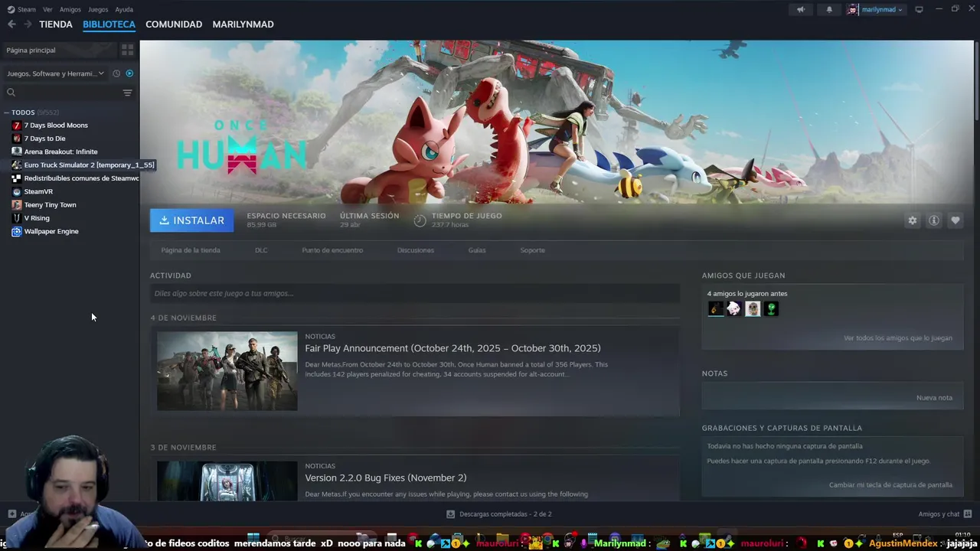The image size is (980, 551).
Task: Click second friend avatar with white character
Action: 734,308
